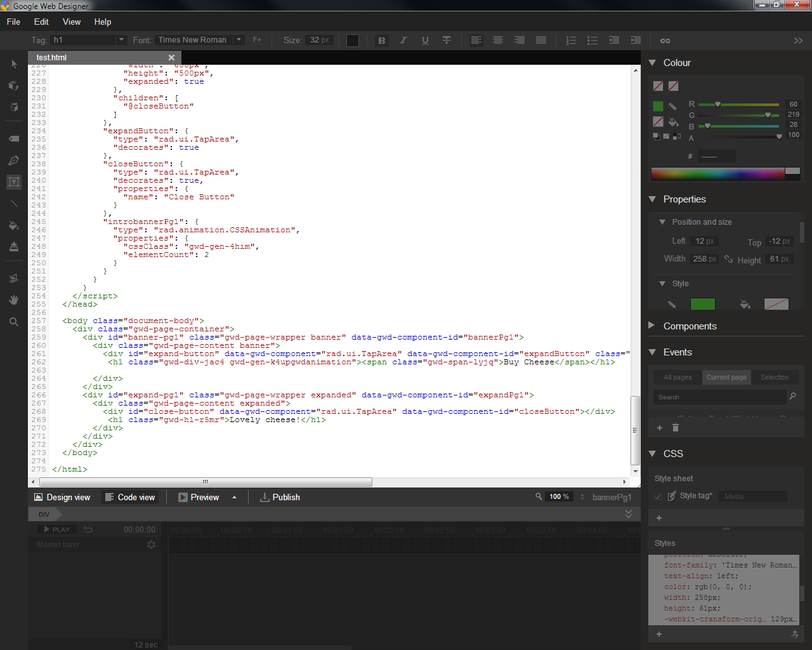The image size is (812, 650).
Task: Toggle the Style tag stylesheet checkbox
Action: (658, 496)
